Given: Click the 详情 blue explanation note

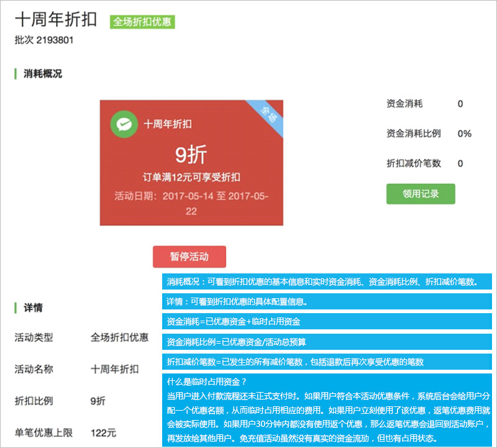Looking at the screenshot, I should point(327,301).
